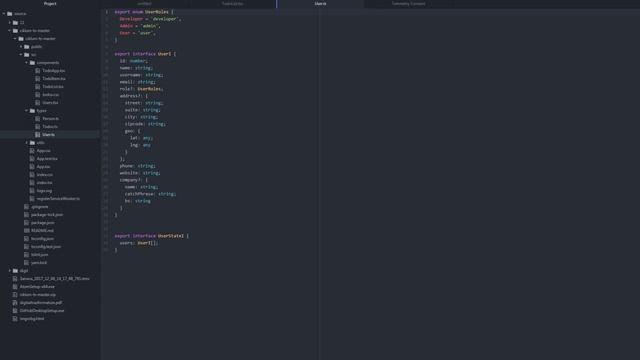This screenshot has height=360, width=640.
Task: Collapse the top citium-ts-master folder
Action: coord(10,31)
